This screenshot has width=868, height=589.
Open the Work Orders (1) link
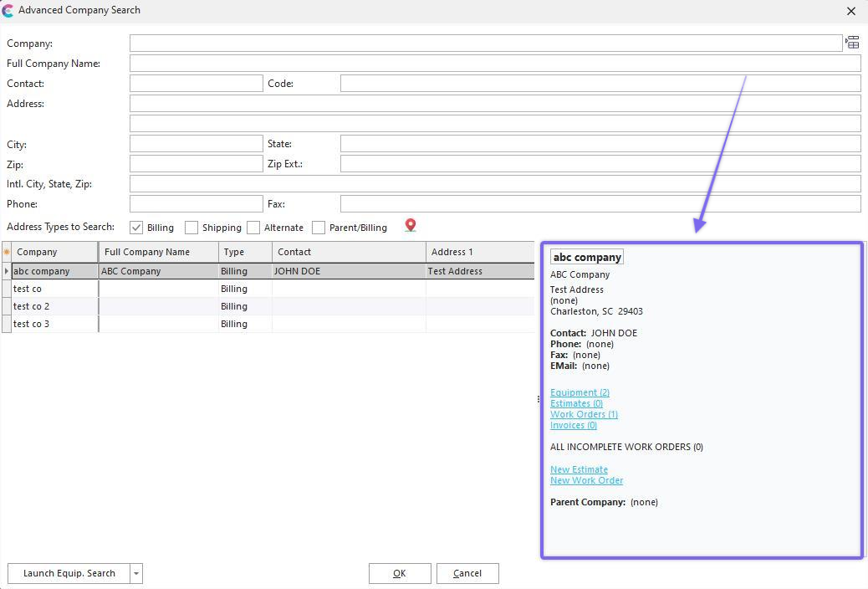point(584,414)
